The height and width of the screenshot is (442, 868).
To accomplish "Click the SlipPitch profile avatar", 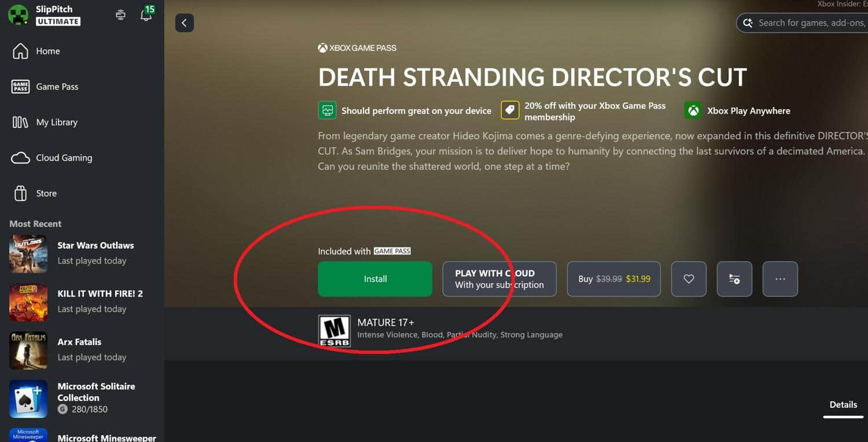I will tap(18, 15).
